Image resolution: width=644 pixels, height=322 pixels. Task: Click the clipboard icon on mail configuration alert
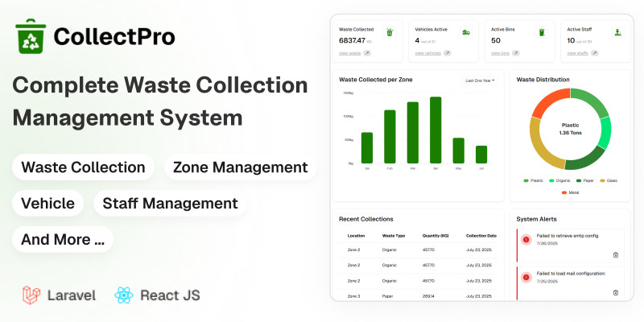(x=615, y=292)
